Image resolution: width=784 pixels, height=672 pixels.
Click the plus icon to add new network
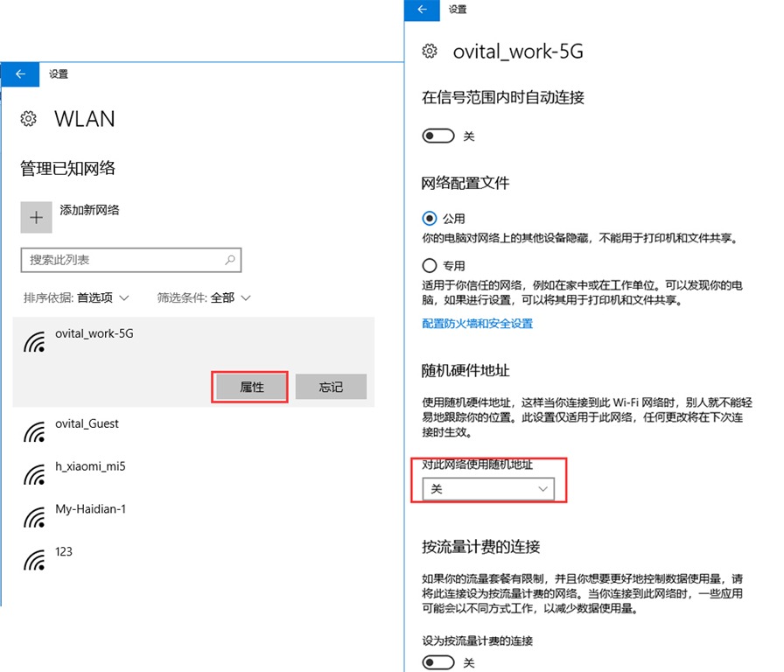point(36,218)
